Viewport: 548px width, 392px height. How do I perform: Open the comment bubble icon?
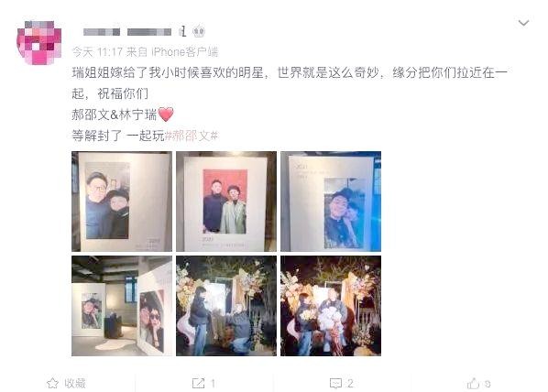pyautogui.click(x=335, y=383)
